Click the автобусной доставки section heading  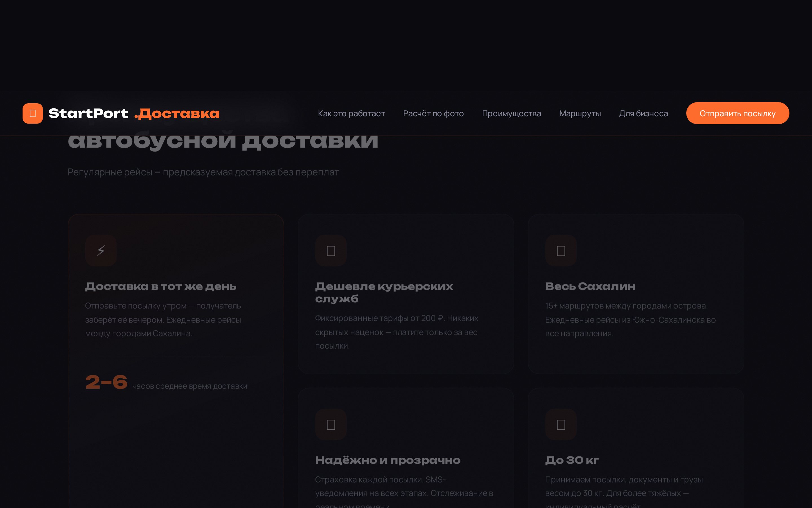click(223, 141)
